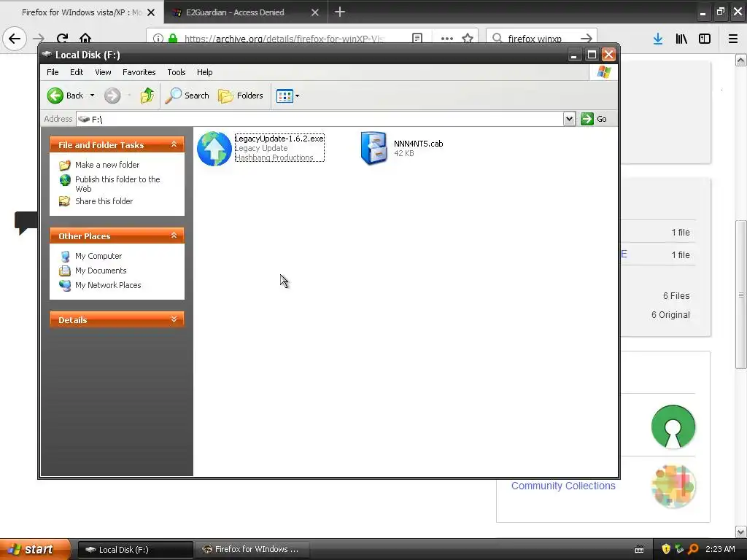
Task: Click the open source green logo thumbnail
Action: (673, 426)
